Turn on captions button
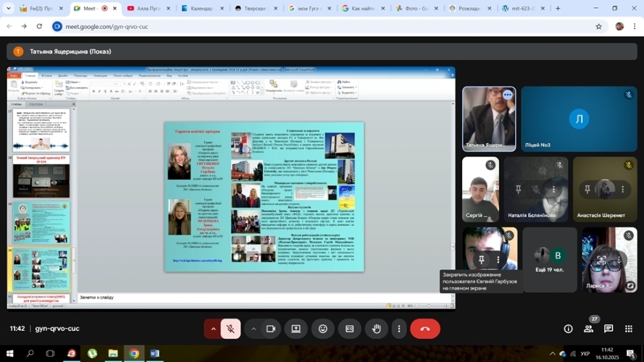The height and width of the screenshot is (362, 644). point(350,329)
